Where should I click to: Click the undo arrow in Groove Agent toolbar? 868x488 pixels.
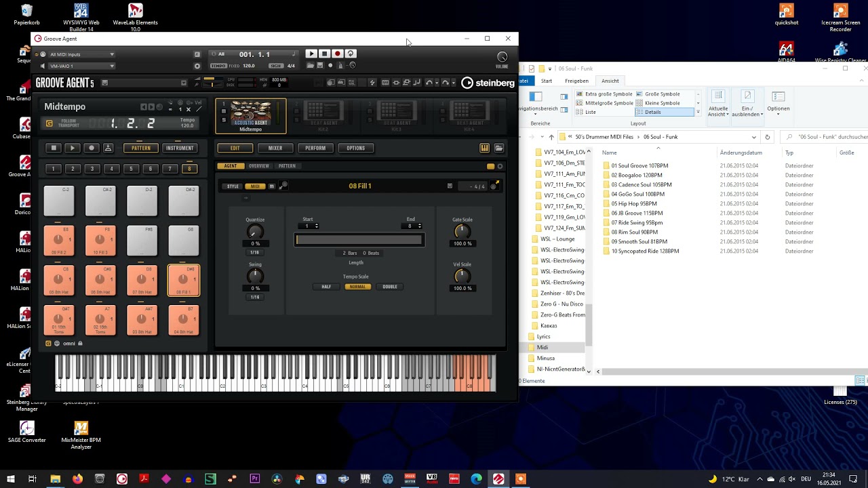point(429,83)
